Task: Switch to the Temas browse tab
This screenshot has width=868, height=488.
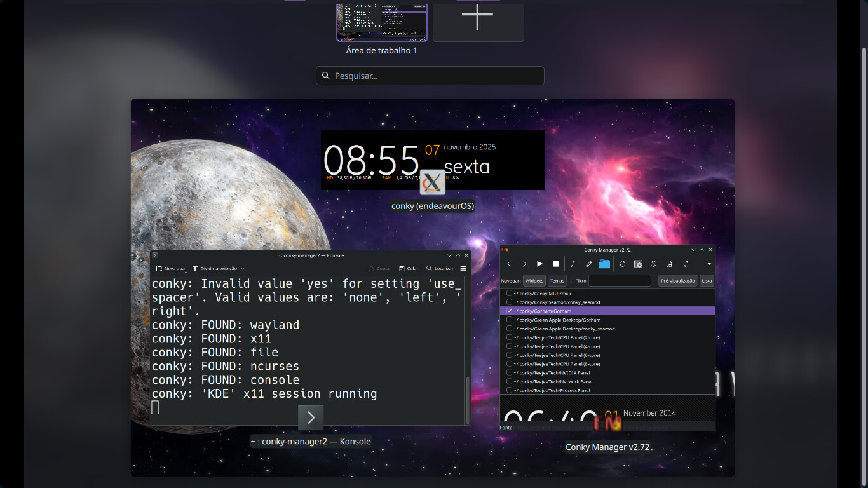Action: coord(557,281)
